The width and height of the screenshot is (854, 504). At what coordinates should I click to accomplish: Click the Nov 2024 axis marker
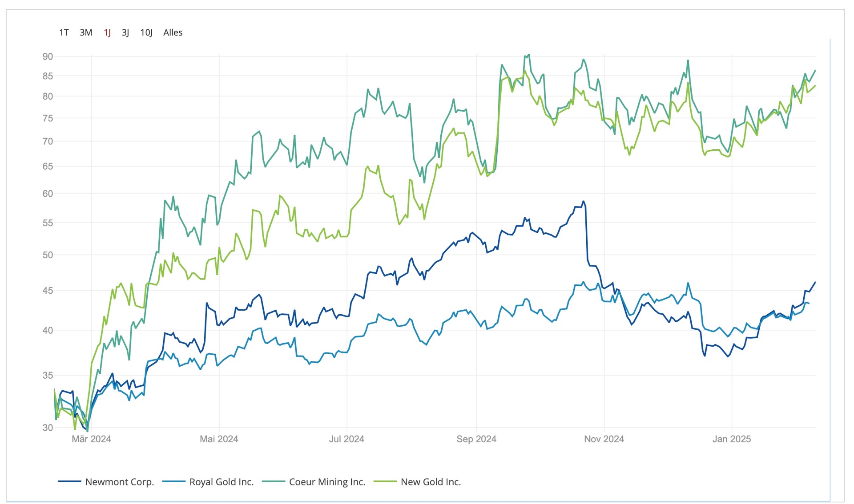tap(604, 439)
